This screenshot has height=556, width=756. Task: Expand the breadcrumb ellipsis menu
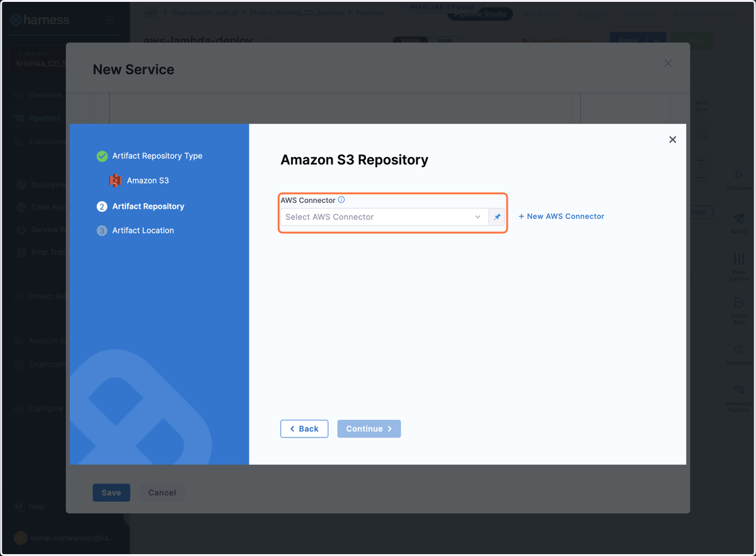click(151, 12)
